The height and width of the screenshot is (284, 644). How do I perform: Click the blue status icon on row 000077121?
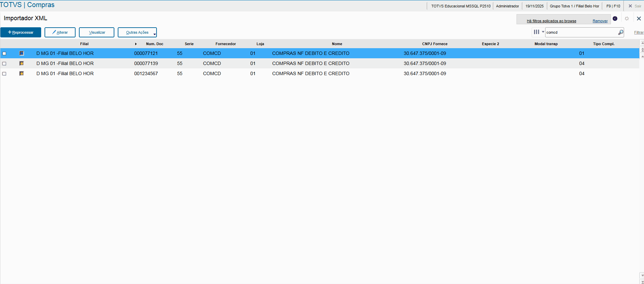tap(22, 53)
